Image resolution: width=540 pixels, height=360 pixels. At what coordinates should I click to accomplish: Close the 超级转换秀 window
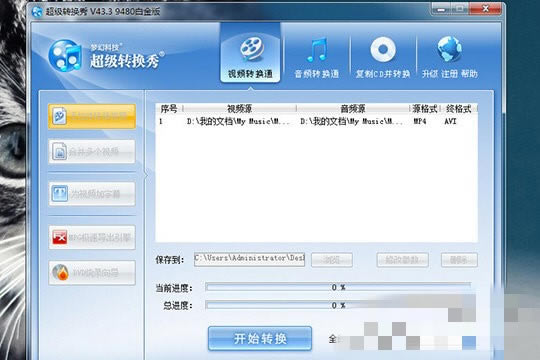click(x=485, y=9)
